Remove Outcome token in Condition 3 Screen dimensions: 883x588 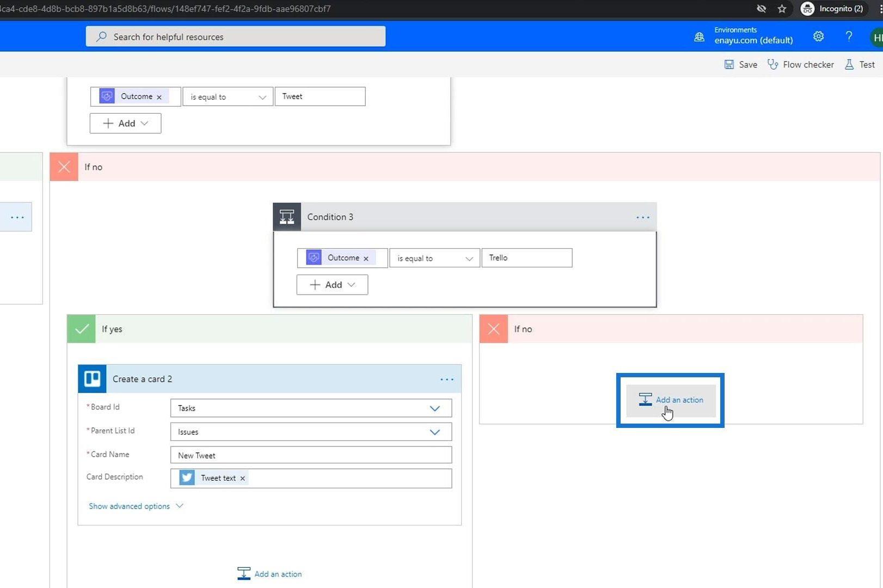tap(366, 259)
